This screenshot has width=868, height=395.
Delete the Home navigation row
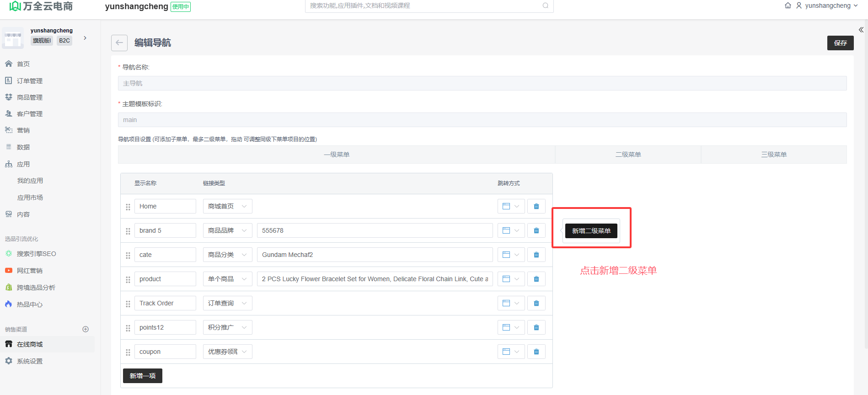[x=536, y=206]
